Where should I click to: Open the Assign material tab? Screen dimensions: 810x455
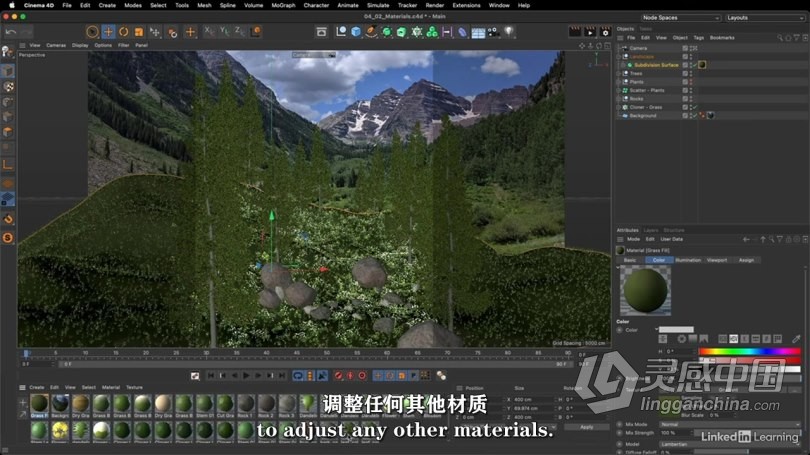[x=746, y=260]
